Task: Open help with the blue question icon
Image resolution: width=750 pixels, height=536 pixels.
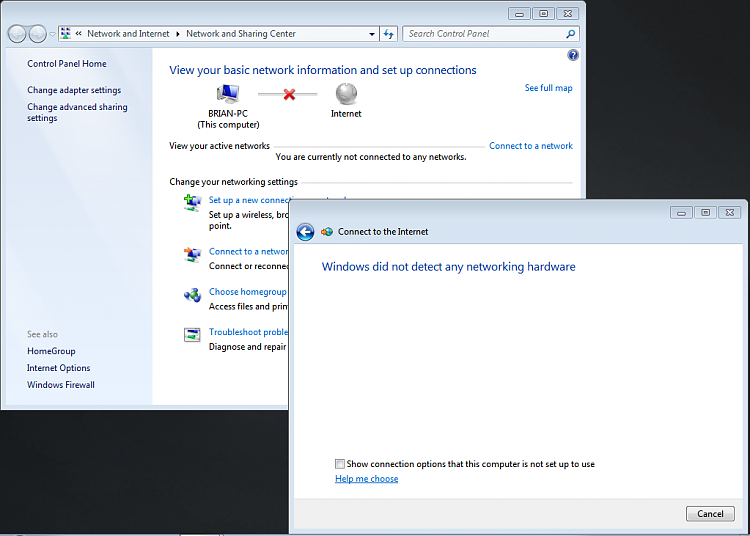Action: [x=573, y=55]
